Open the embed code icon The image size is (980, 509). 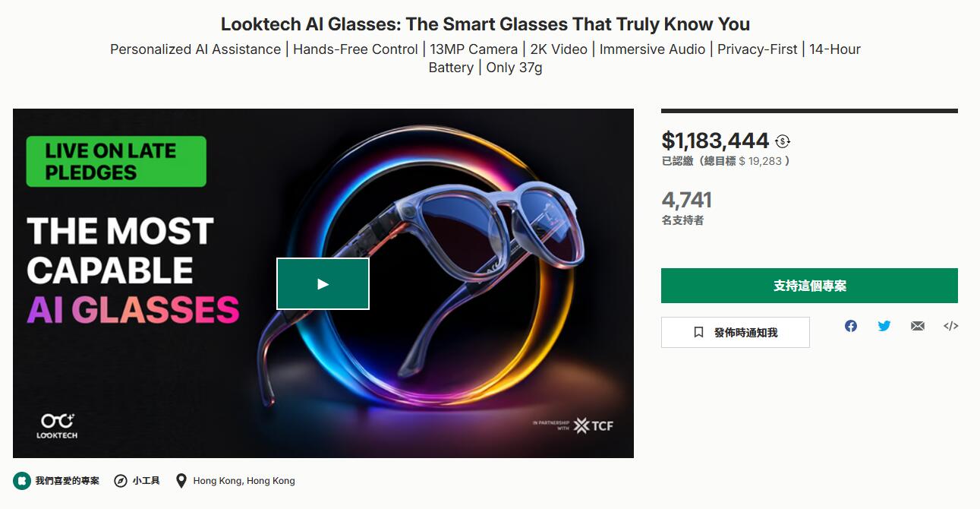tap(951, 326)
